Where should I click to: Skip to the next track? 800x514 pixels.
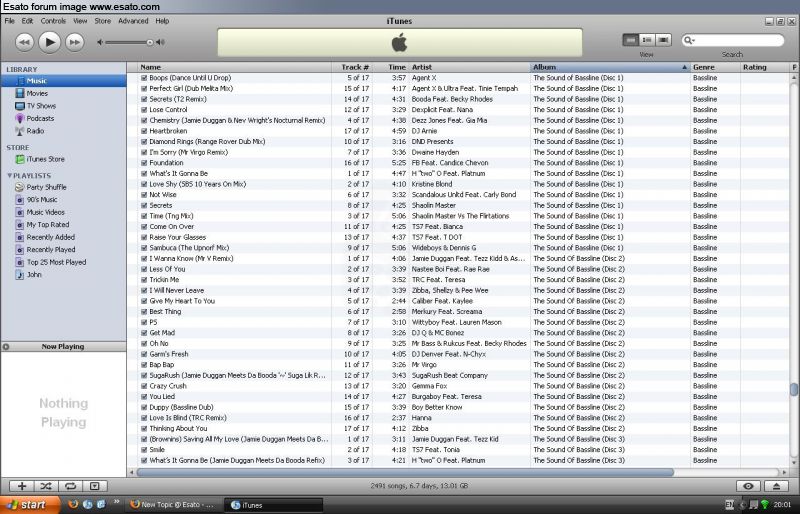point(74,42)
